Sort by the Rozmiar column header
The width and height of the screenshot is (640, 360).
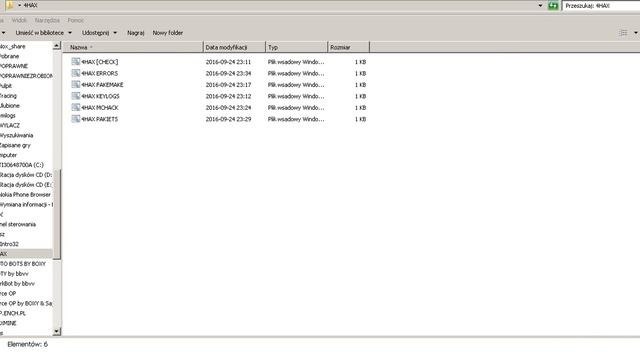coord(349,47)
